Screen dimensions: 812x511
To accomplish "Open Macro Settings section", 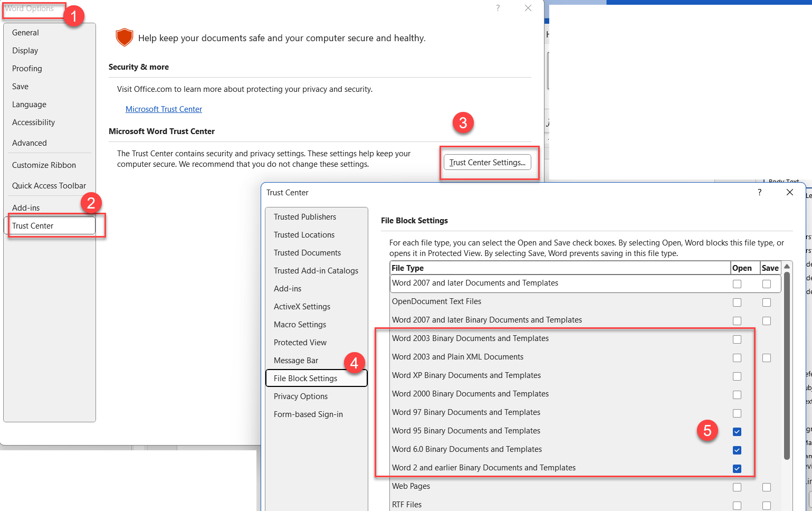I will tap(317, 325).
